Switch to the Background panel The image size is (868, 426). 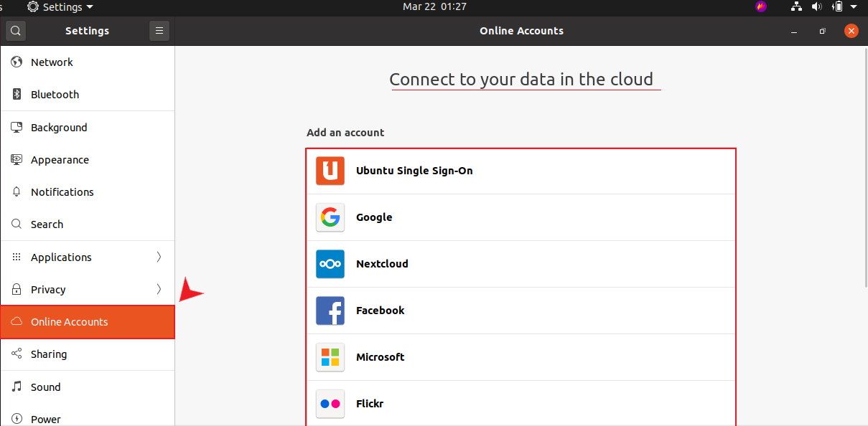click(87, 127)
